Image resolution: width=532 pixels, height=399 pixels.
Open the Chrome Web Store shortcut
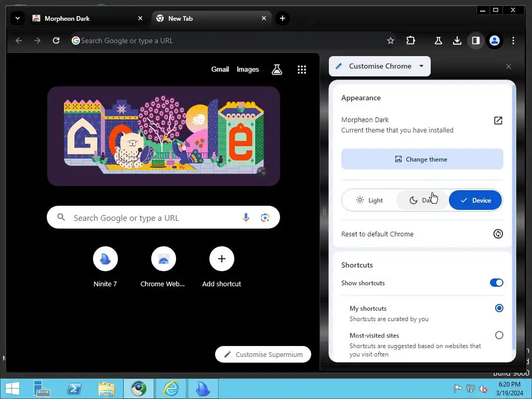(x=163, y=268)
